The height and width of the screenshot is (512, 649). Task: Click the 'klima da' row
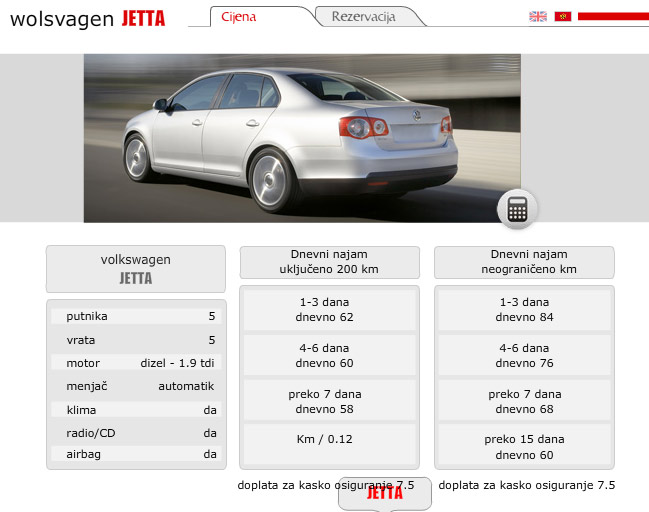[136, 410]
